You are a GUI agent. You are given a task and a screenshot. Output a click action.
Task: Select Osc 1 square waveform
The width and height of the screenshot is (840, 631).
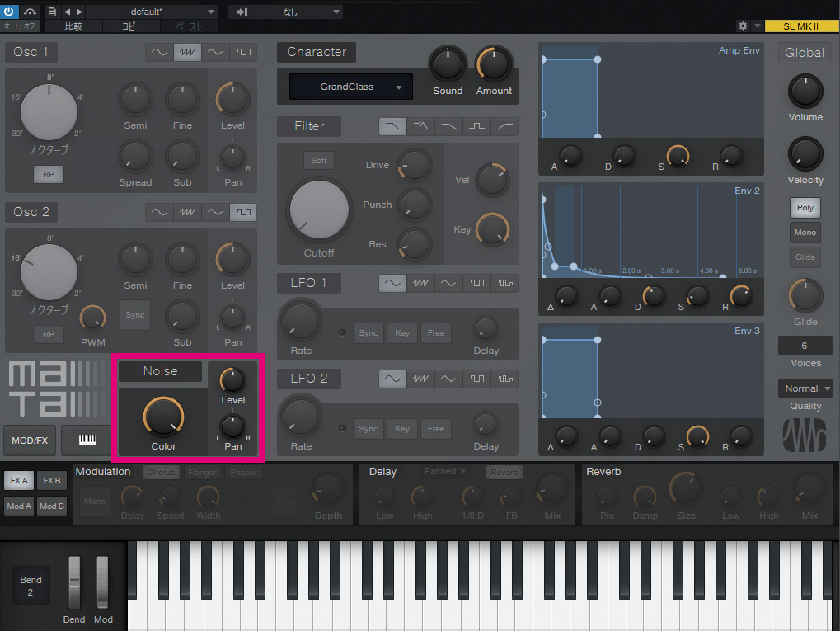(243, 52)
